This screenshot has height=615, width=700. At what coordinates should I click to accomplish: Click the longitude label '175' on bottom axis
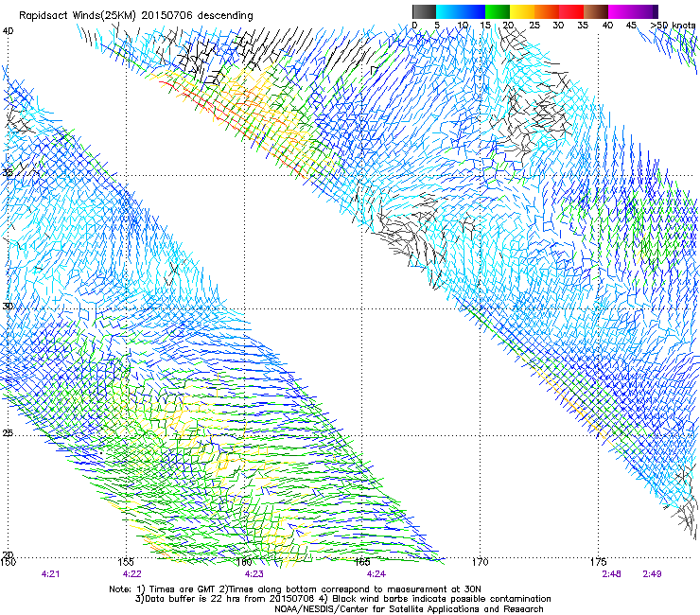click(x=598, y=562)
